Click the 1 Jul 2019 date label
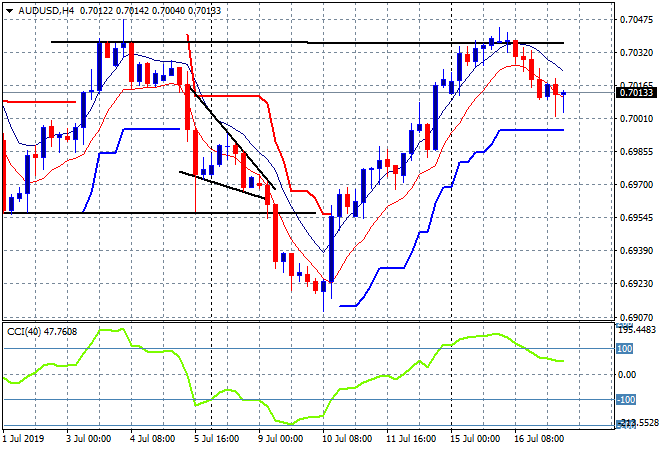 tap(23, 439)
